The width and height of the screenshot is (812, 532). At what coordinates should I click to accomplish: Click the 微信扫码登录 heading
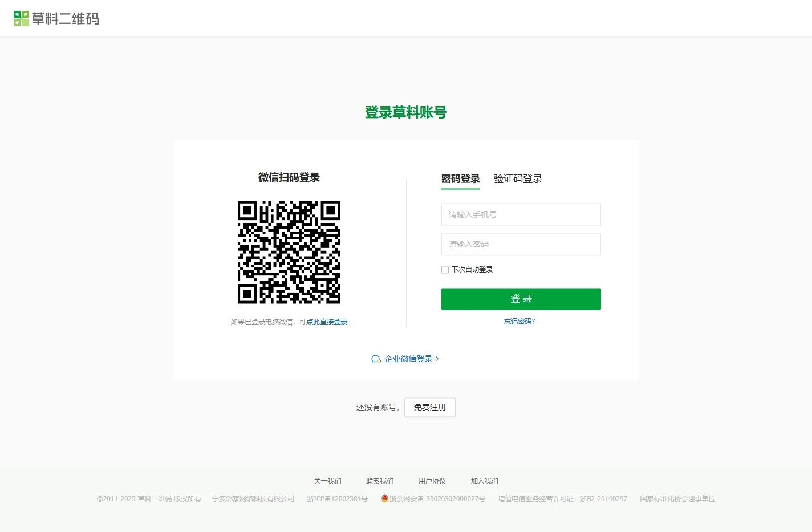tap(289, 177)
